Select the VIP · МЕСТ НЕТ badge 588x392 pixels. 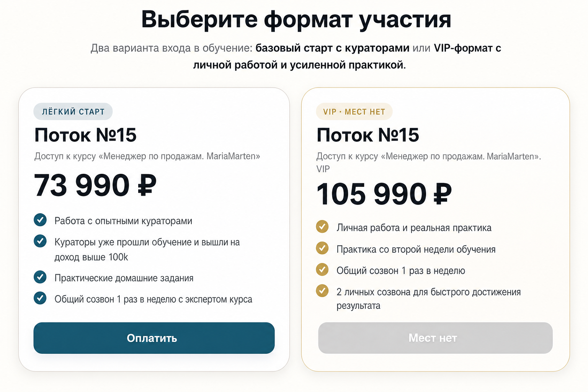click(354, 112)
